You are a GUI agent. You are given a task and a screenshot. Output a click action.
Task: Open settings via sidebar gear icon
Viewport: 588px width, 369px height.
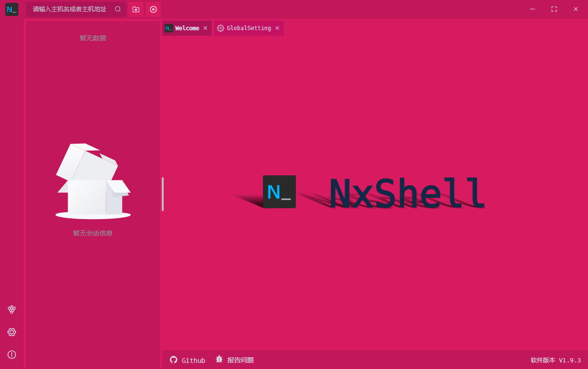point(12,332)
